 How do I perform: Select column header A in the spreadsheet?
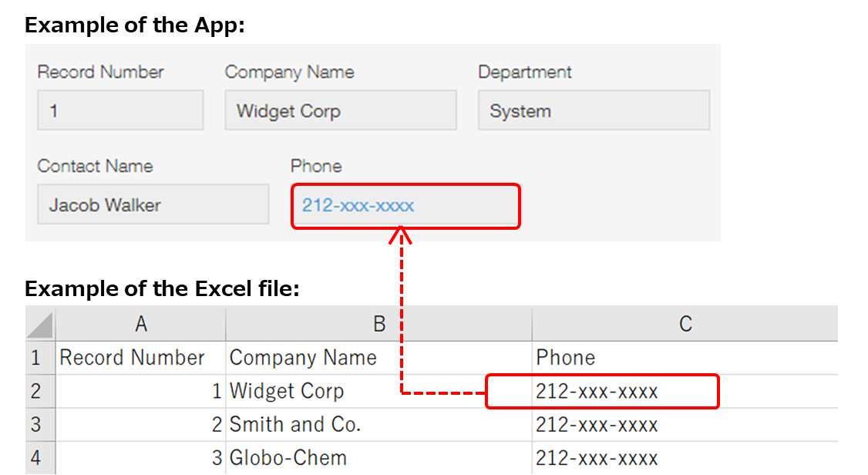[x=140, y=323]
